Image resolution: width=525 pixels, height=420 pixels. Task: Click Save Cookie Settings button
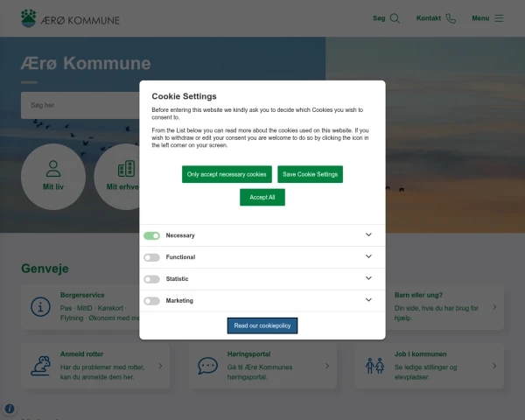[310, 174]
